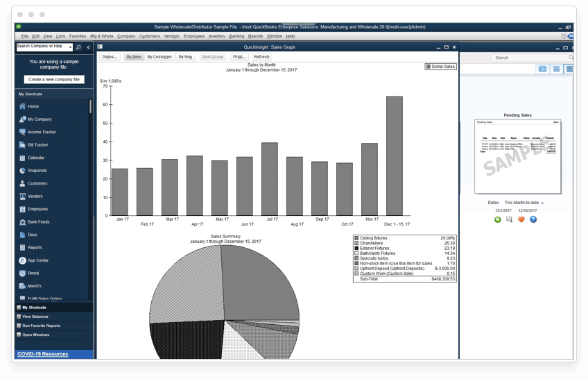Select the My Shortcuts bottom tab
The image size is (588, 379).
[54, 308]
